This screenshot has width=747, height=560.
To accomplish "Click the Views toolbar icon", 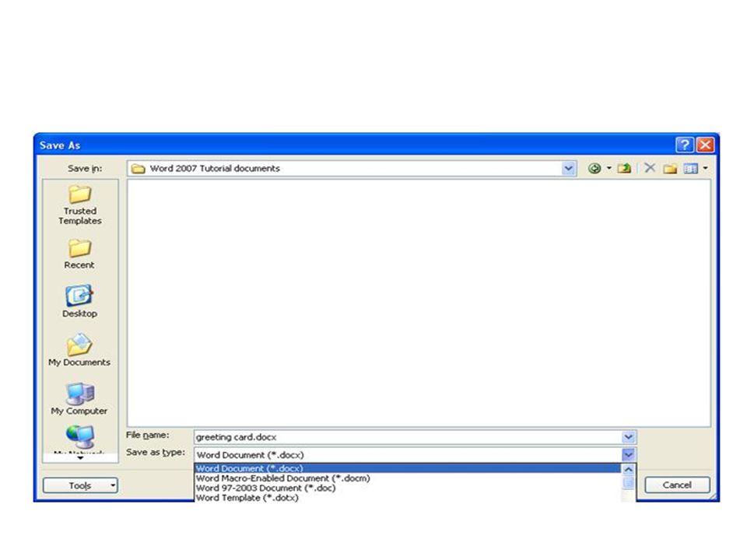I will 690,168.
